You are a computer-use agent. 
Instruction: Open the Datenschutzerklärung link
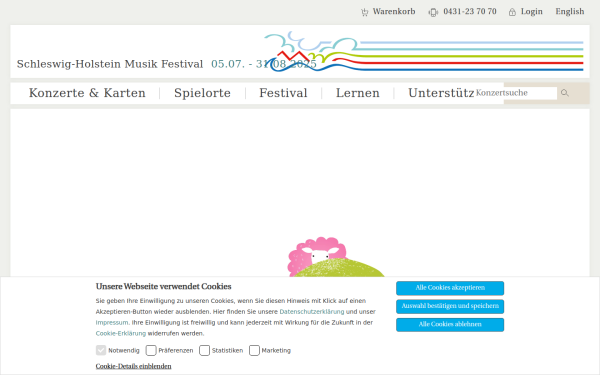(312, 311)
